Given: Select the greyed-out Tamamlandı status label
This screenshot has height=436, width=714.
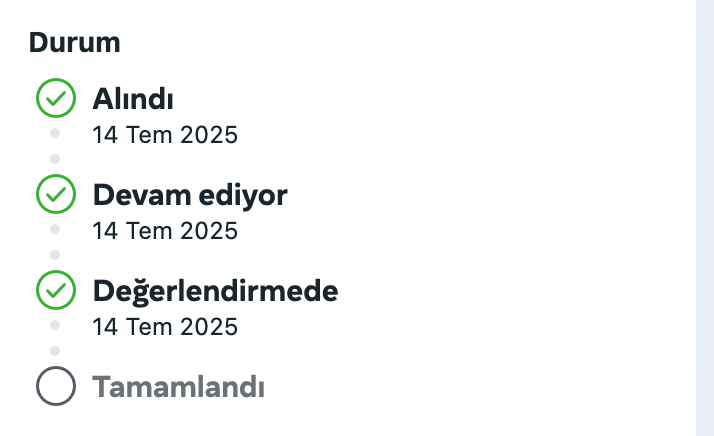Looking at the screenshot, I should (x=178, y=387).
